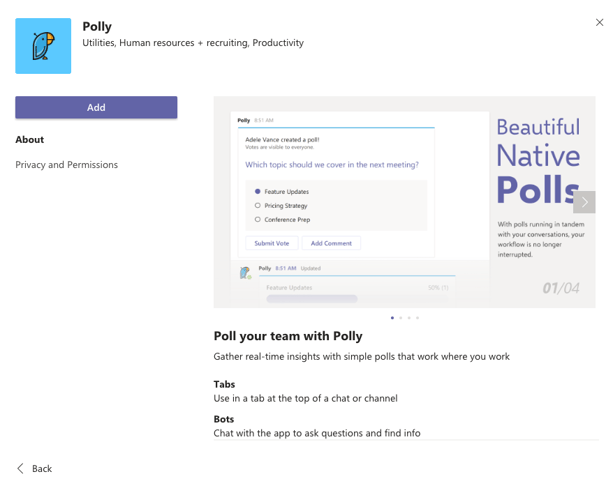Click 'Chat with the app to ask questions' text

(x=317, y=433)
